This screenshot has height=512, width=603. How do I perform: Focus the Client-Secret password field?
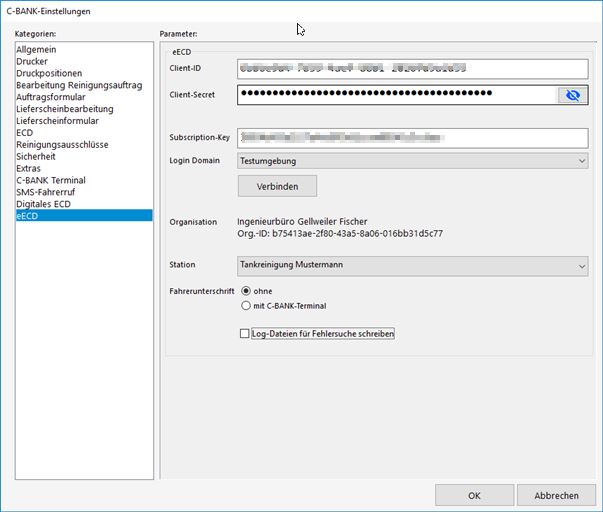coord(397,95)
